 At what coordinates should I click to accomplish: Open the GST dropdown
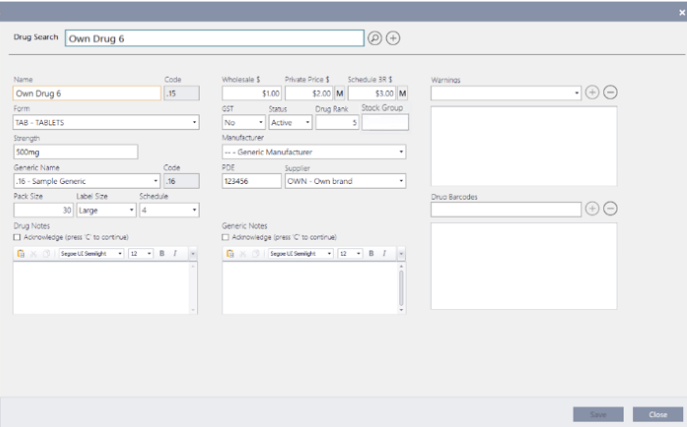click(244, 123)
